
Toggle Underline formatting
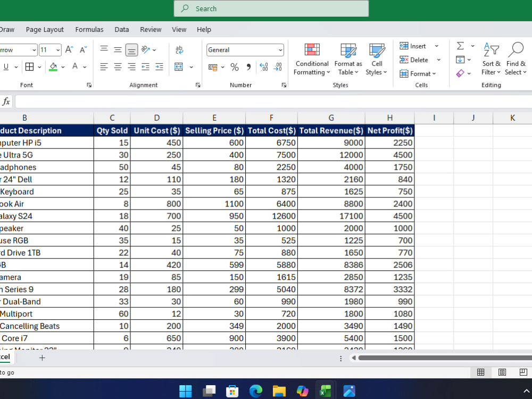click(x=6, y=67)
